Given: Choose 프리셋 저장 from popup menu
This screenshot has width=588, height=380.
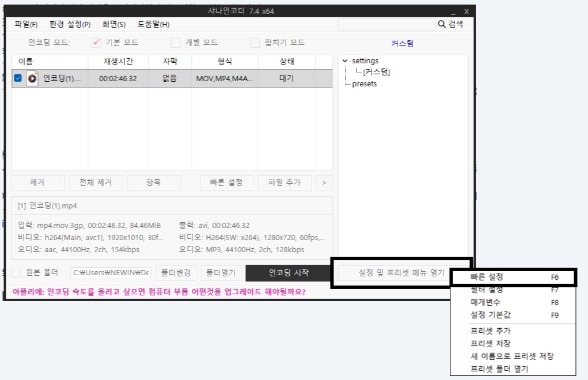Looking at the screenshot, I should 513,344.
